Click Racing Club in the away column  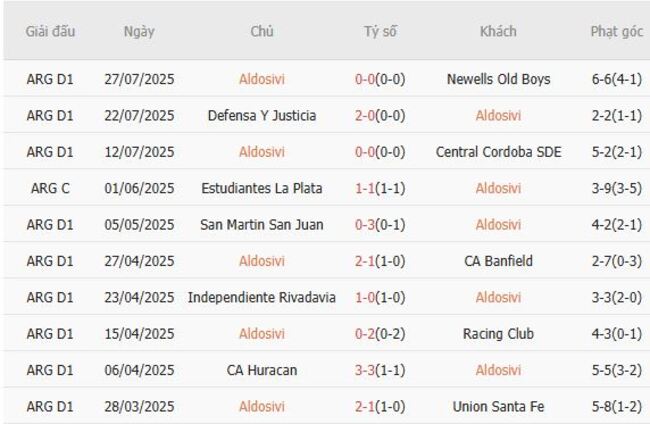tap(498, 334)
